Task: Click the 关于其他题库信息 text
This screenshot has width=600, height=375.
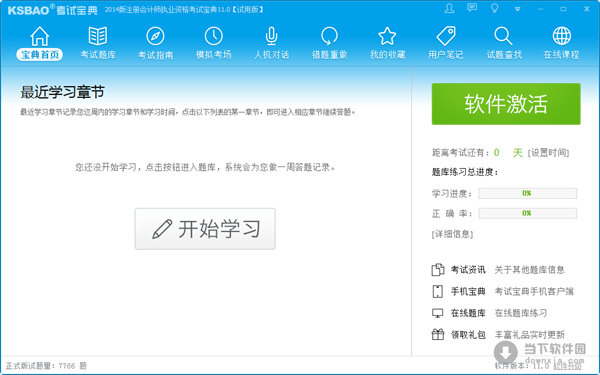Action: (x=530, y=270)
